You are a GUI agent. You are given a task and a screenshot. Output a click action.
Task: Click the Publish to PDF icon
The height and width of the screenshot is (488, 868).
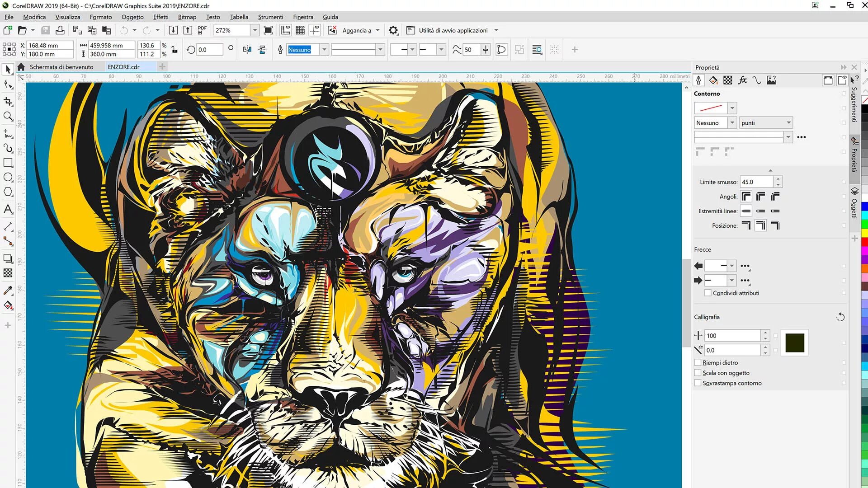[202, 30]
